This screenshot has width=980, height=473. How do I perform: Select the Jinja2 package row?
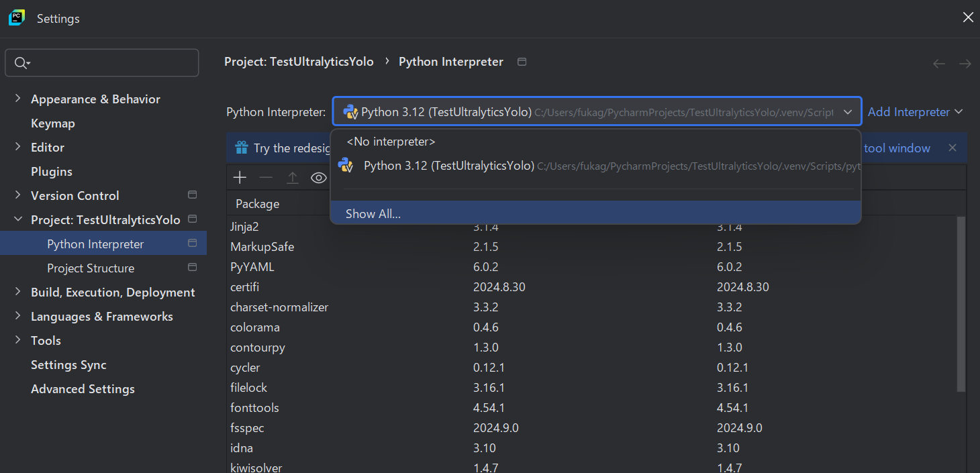tap(592, 227)
